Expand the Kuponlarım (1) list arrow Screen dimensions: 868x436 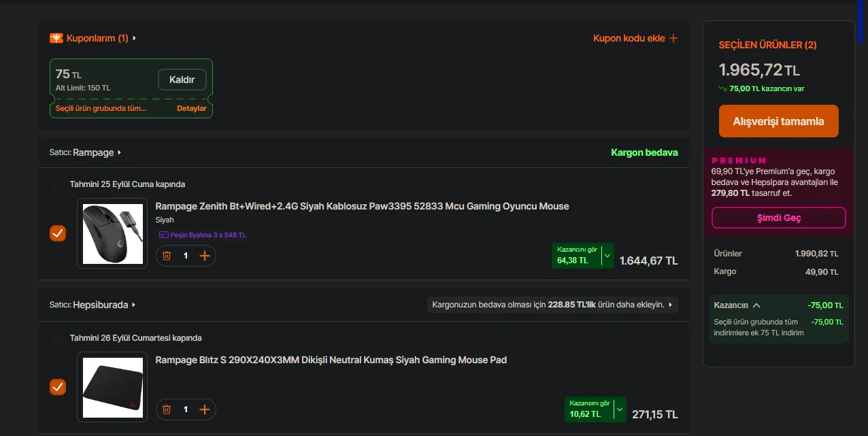click(x=135, y=38)
